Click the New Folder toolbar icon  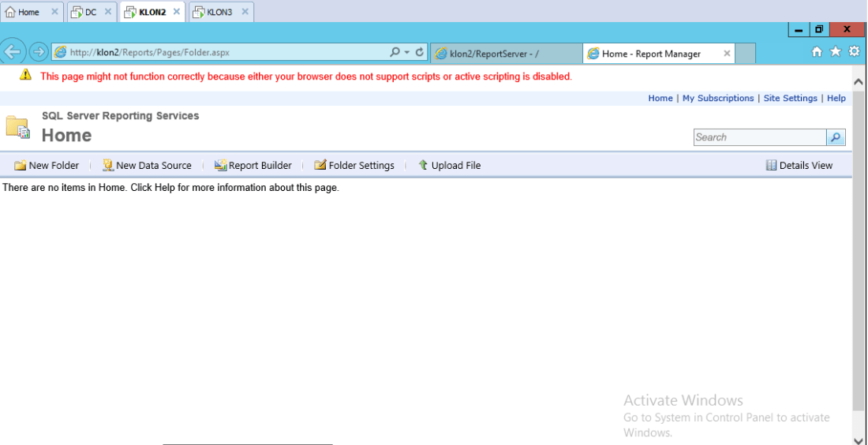coord(21,166)
